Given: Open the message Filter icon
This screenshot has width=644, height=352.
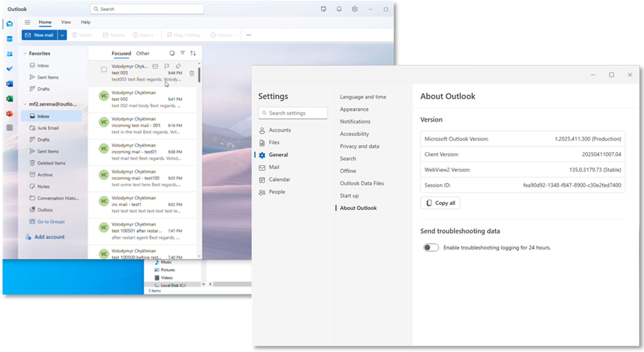Looking at the screenshot, I should [x=183, y=53].
